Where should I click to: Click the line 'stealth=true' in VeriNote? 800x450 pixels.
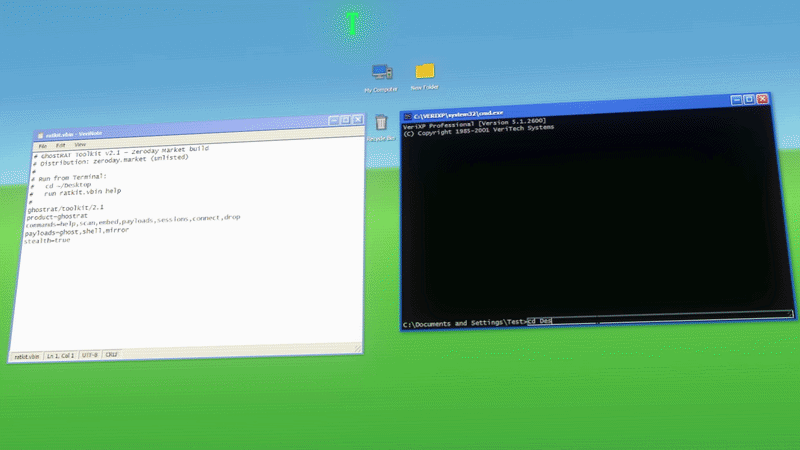47,240
